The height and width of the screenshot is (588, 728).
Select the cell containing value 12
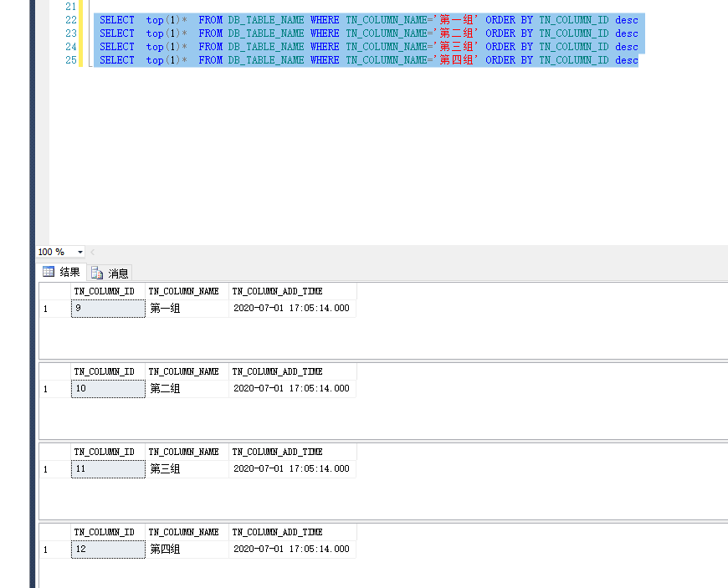107,550
